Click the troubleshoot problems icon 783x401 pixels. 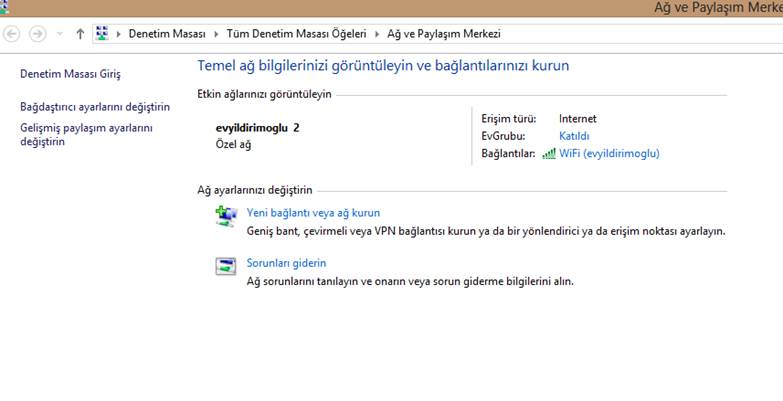coord(226,266)
